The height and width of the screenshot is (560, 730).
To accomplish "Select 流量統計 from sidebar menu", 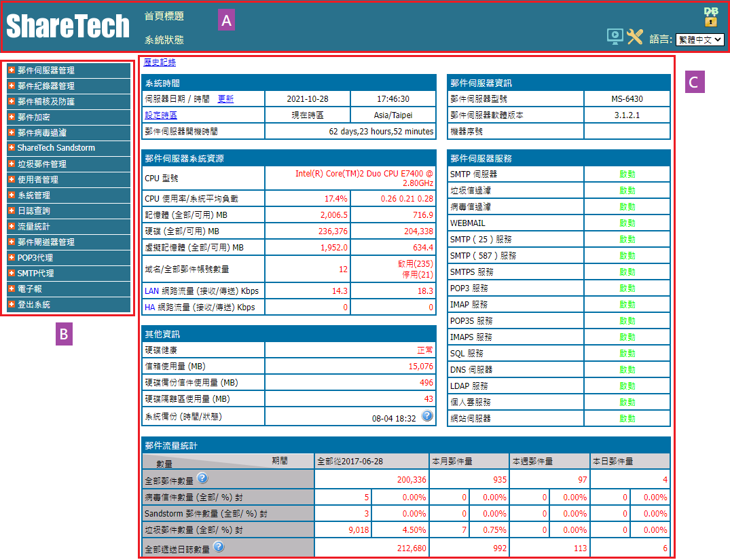I will click(x=34, y=226).
